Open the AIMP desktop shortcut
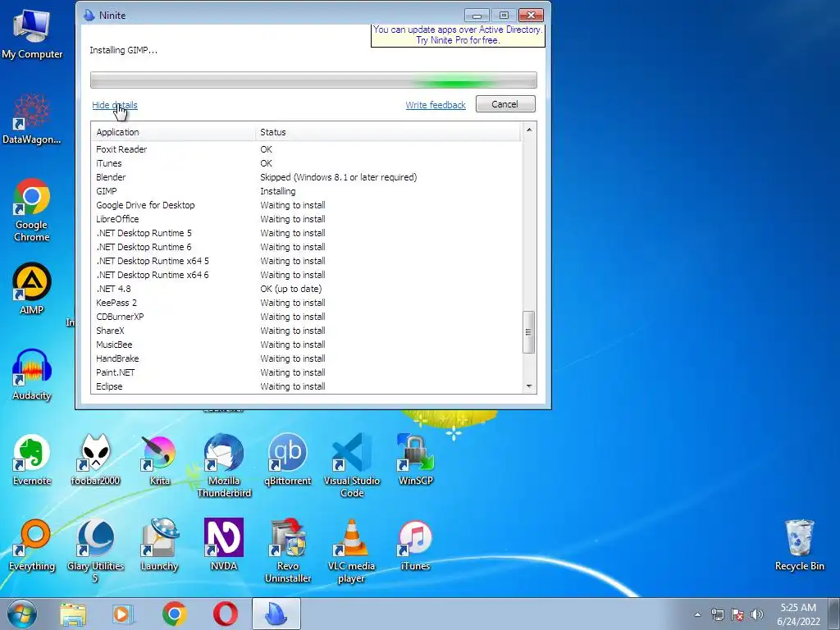This screenshot has width=840, height=630. point(32,288)
